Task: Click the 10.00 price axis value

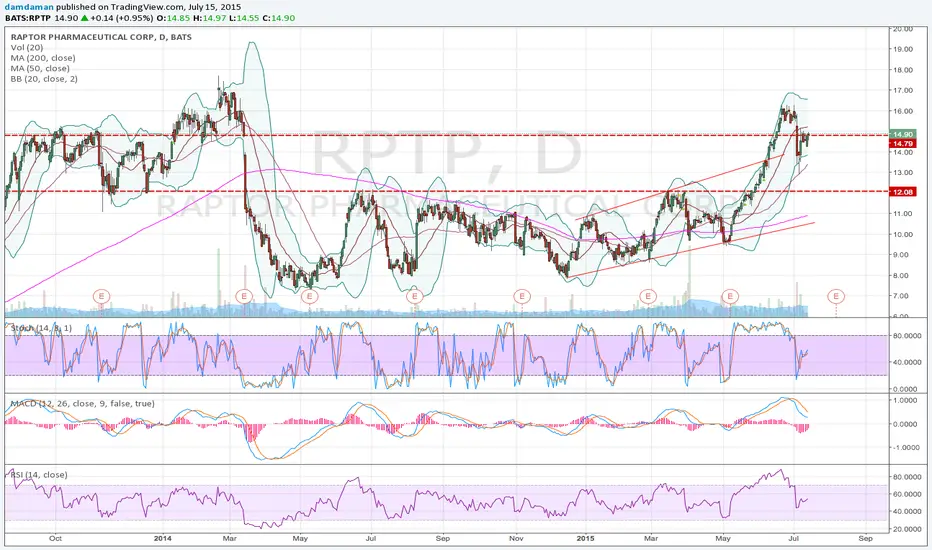Action: tap(903, 234)
